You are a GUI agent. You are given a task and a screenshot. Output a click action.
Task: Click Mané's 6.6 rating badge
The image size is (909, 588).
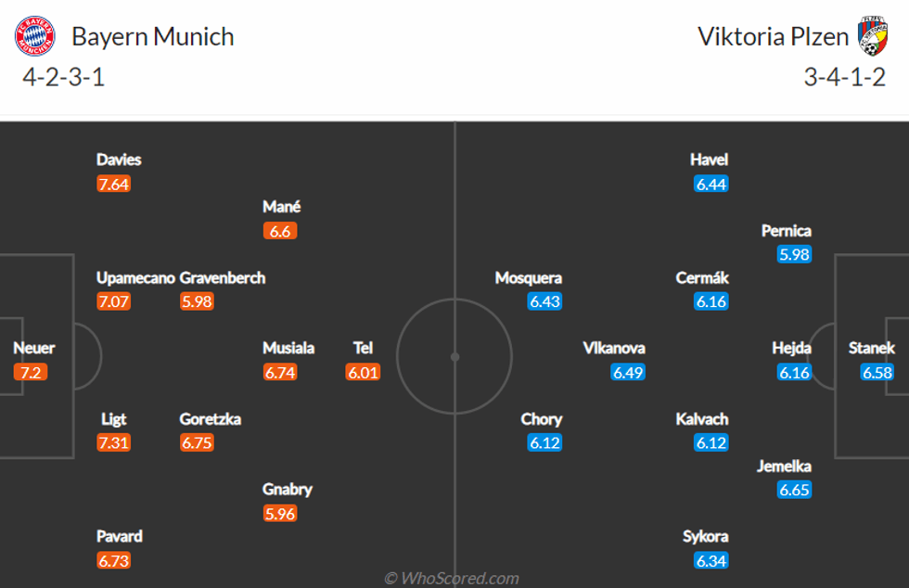point(280,231)
